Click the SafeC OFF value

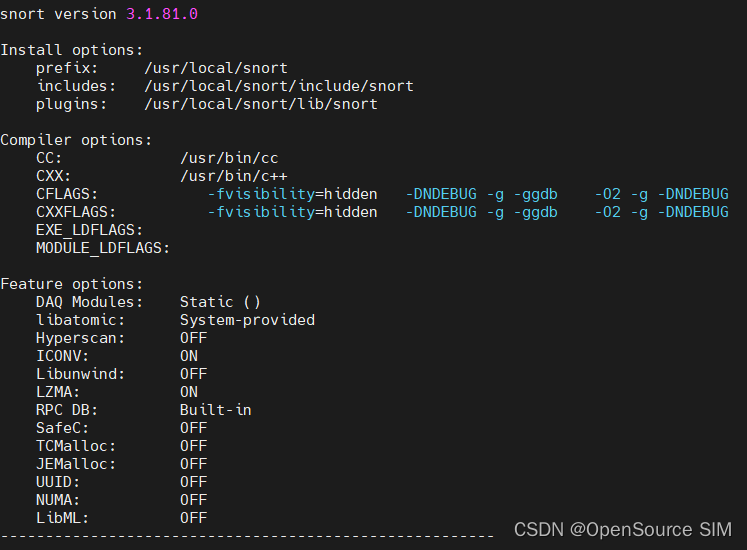193,428
